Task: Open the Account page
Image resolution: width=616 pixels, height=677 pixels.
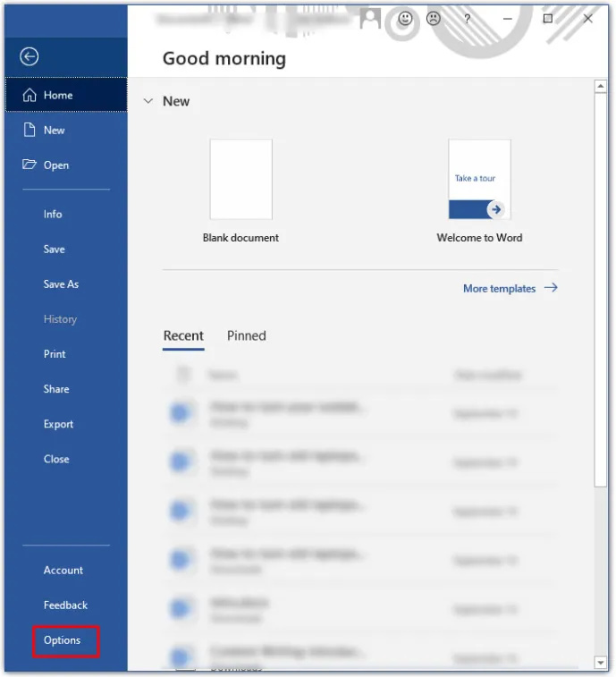Action: [x=66, y=570]
